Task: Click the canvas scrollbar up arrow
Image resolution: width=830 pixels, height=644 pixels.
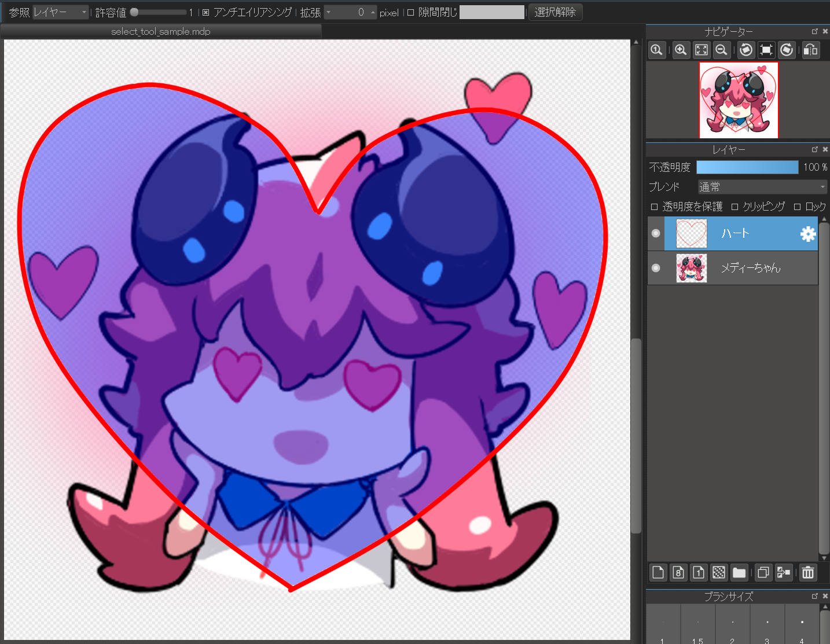Action: click(636, 42)
